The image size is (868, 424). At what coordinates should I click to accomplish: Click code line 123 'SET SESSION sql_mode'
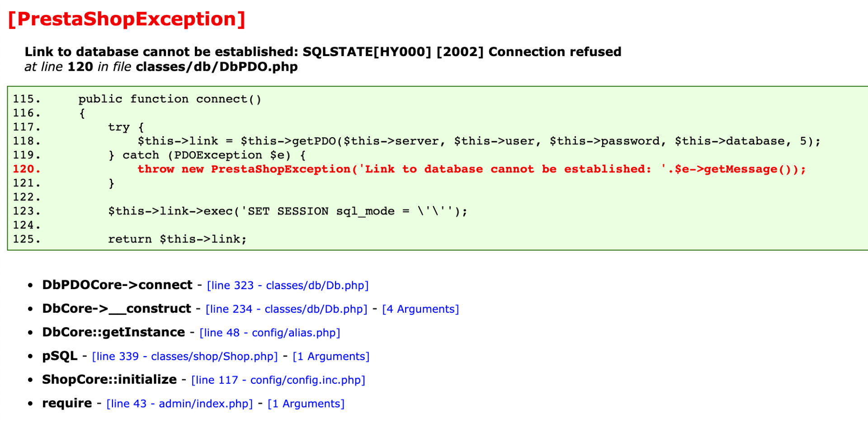tap(240, 211)
